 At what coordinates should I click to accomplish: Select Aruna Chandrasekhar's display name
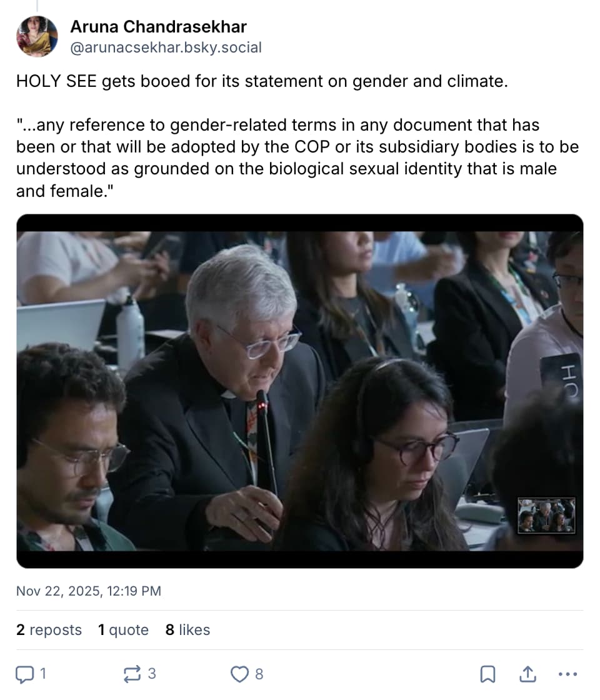[x=159, y=26]
